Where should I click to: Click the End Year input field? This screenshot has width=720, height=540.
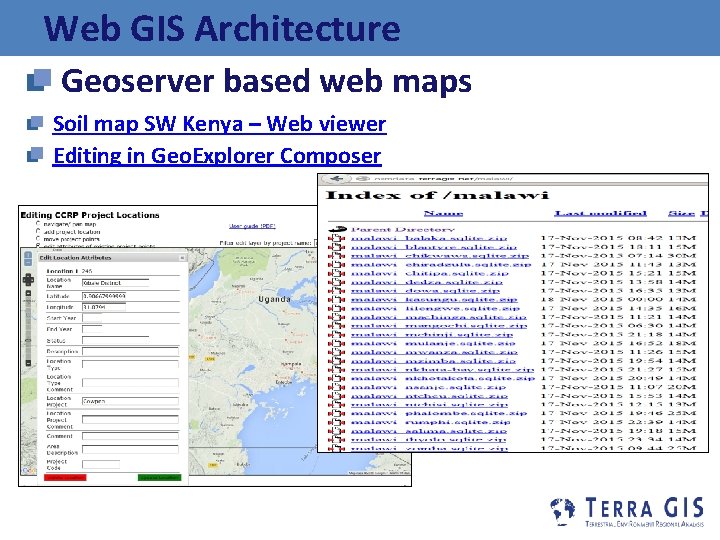[92, 329]
